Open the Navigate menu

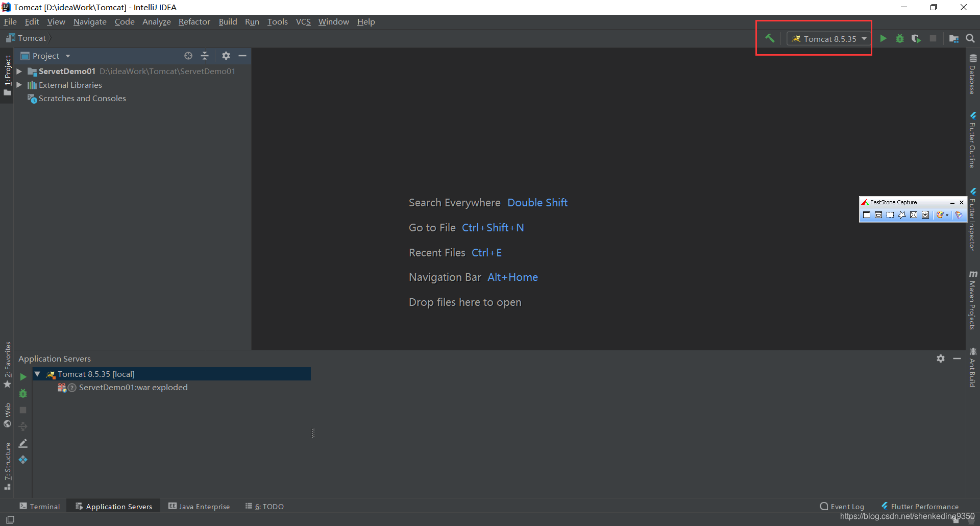pyautogui.click(x=90, y=21)
